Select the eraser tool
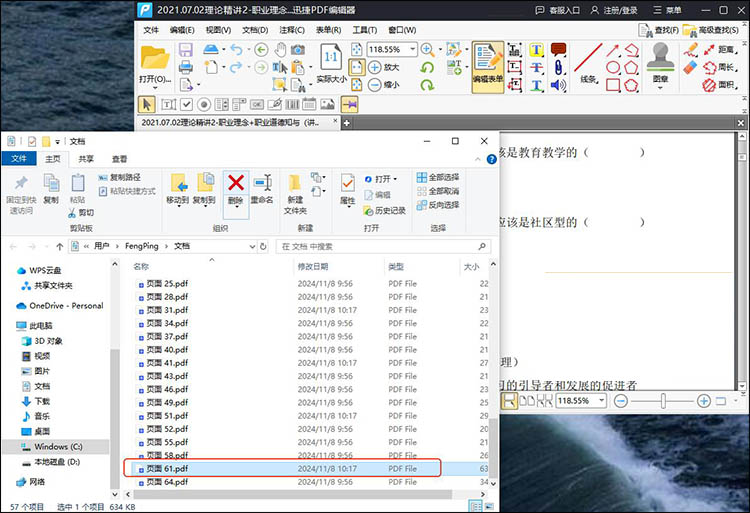Screen dimensions: 750x513 (x=690, y=67)
